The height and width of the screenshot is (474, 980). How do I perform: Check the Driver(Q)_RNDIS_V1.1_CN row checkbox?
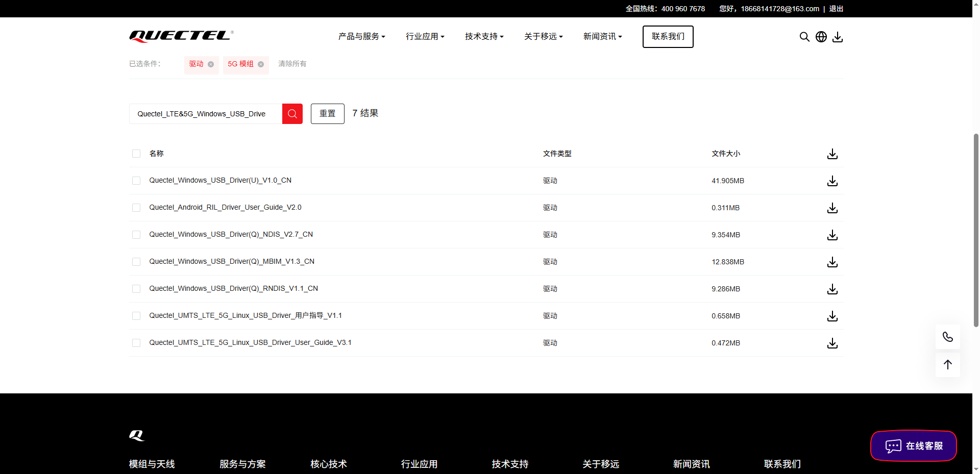tap(136, 289)
